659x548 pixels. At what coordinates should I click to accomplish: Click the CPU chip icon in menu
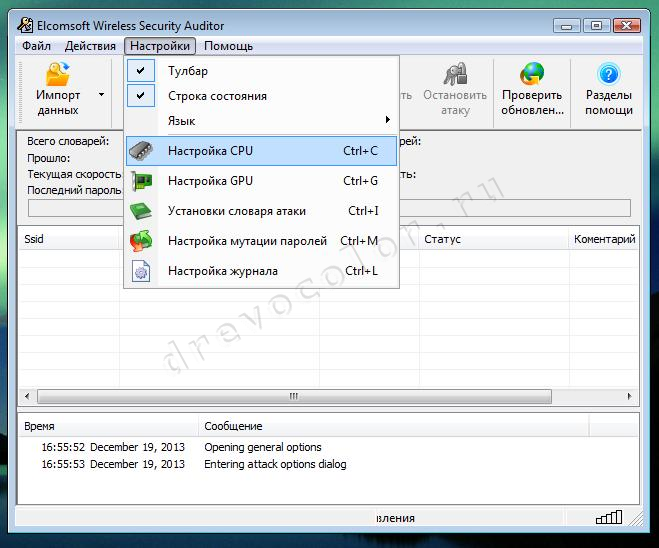(141, 151)
